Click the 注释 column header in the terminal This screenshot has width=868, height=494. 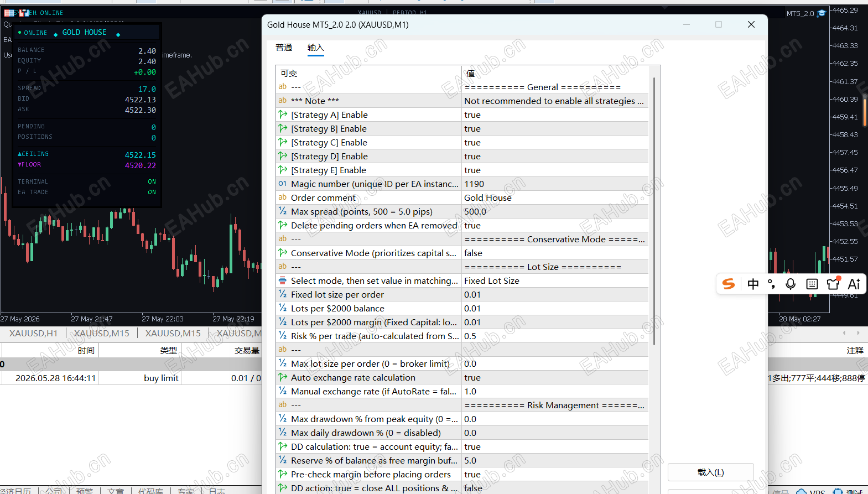[x=855, y=350]
